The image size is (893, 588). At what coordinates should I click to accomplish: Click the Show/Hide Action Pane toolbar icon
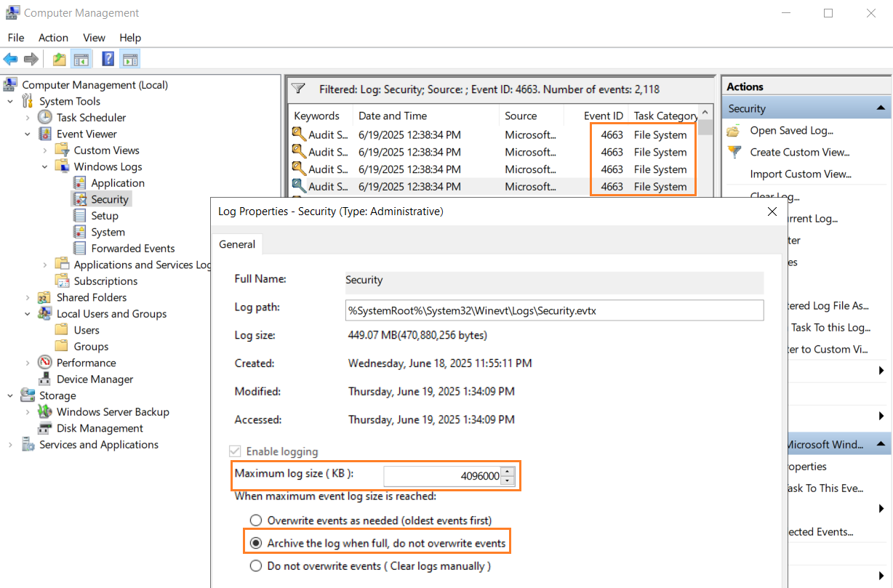tap(129, 60)
